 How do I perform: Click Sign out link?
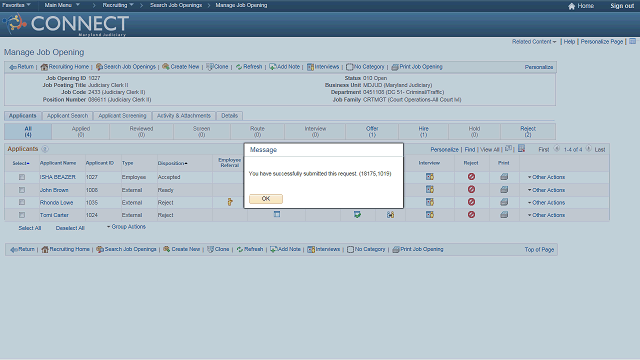pyautogui.click(x=622, y=6)
